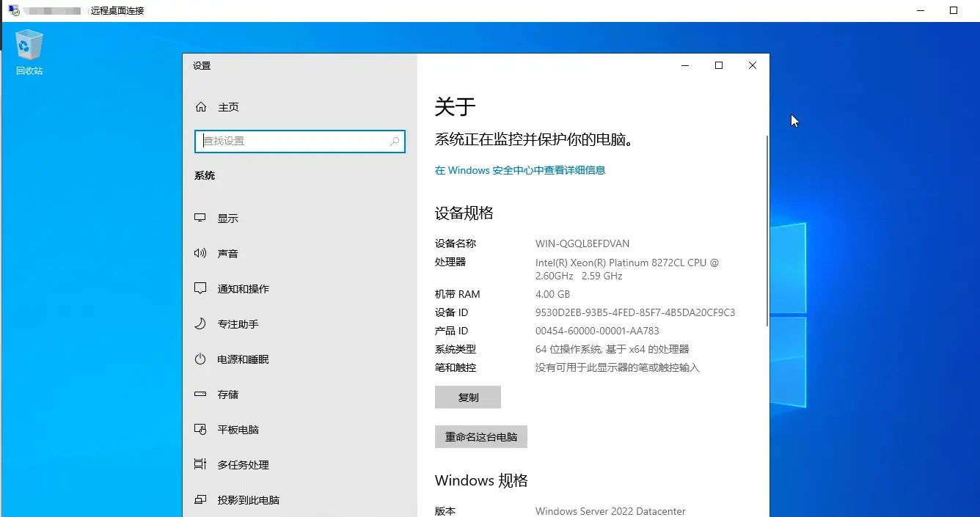The width and height of the screenshot is (980, 517).
Task: Maximize the 设置 window
Action: [719, 65]
